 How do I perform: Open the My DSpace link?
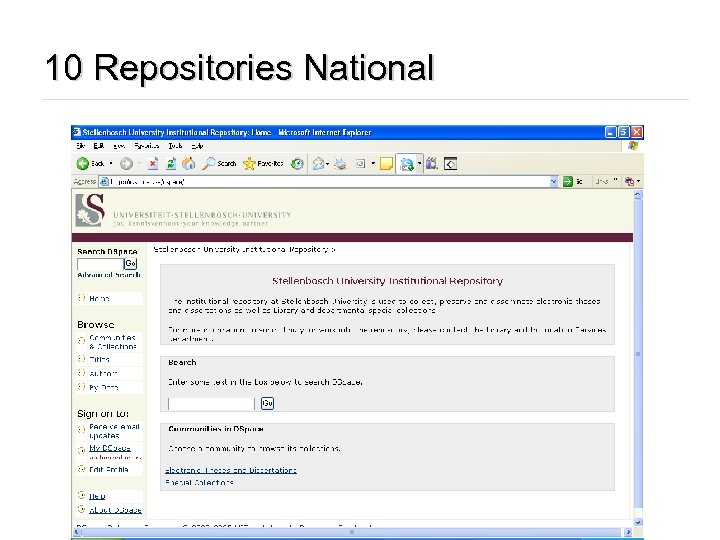point(110,448)
